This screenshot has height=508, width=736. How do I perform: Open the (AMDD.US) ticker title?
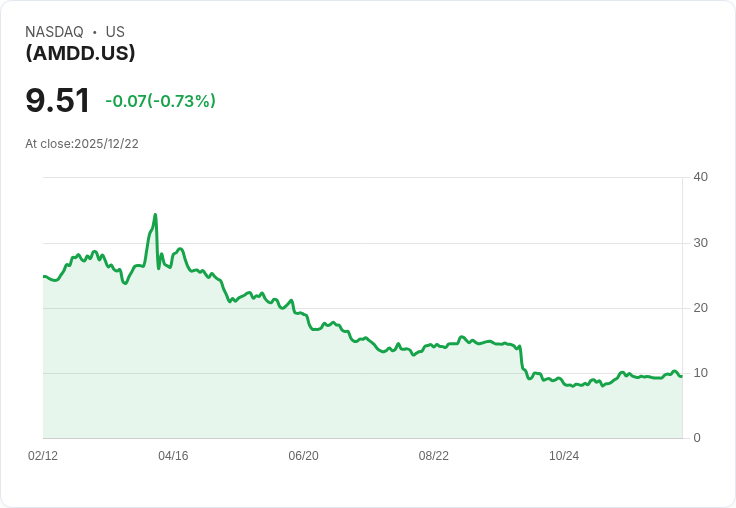(x=80, y=53)
